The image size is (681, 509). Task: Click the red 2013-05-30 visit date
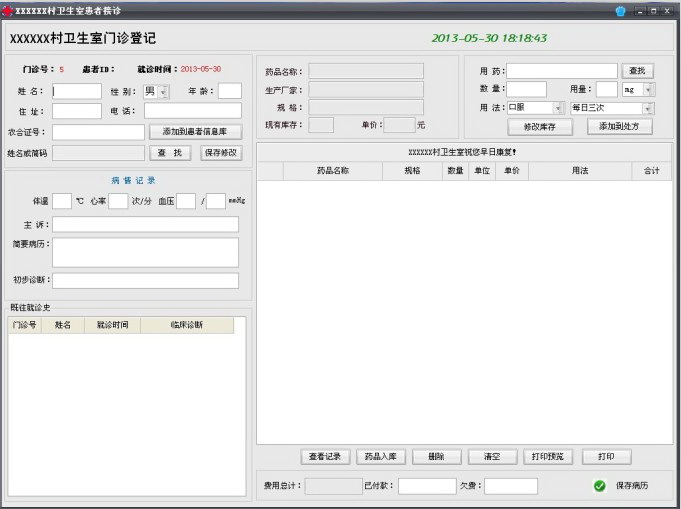(201, 69)
